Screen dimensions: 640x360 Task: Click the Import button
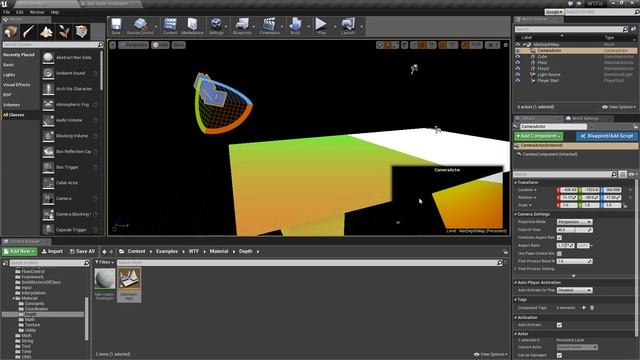pyautogui.click(x=52, y=251)
